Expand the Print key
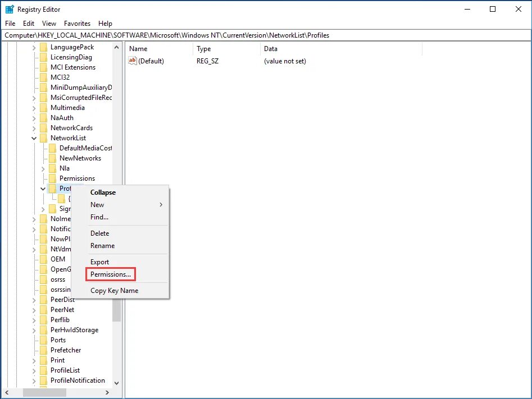This screenshot has width=532, height=399. pyautogui.click(x=34, y=361)
